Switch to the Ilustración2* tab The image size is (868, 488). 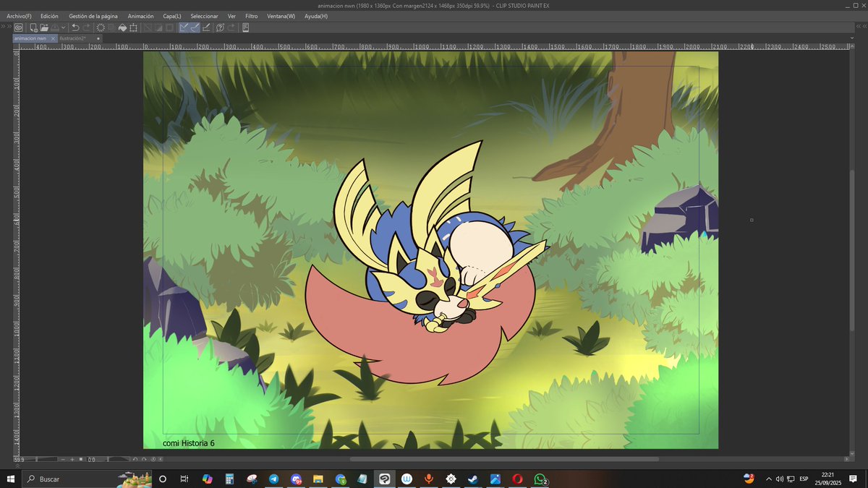72,38
